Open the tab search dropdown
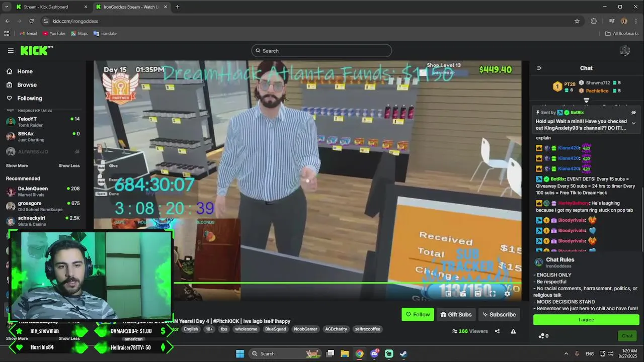 click(x=7, y=7)
